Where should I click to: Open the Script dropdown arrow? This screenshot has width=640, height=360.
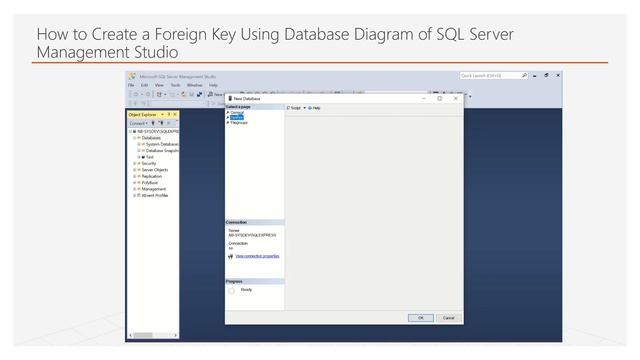click(x=304, y=108)
